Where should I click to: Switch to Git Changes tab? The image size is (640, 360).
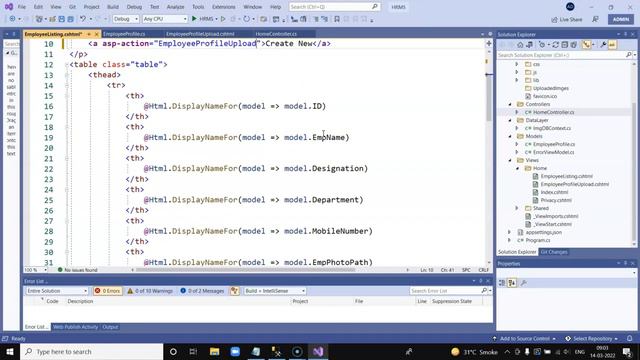(x=554, y=252)
